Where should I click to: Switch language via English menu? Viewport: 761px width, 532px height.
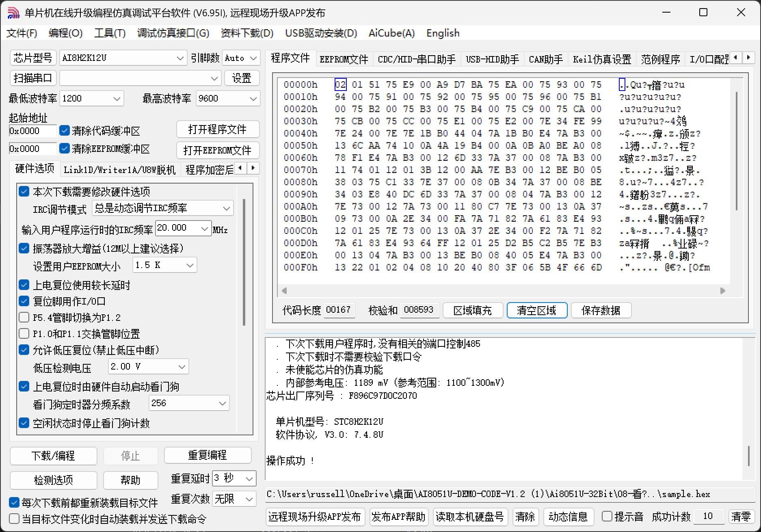pyautogui.click(x=443, y=33)
